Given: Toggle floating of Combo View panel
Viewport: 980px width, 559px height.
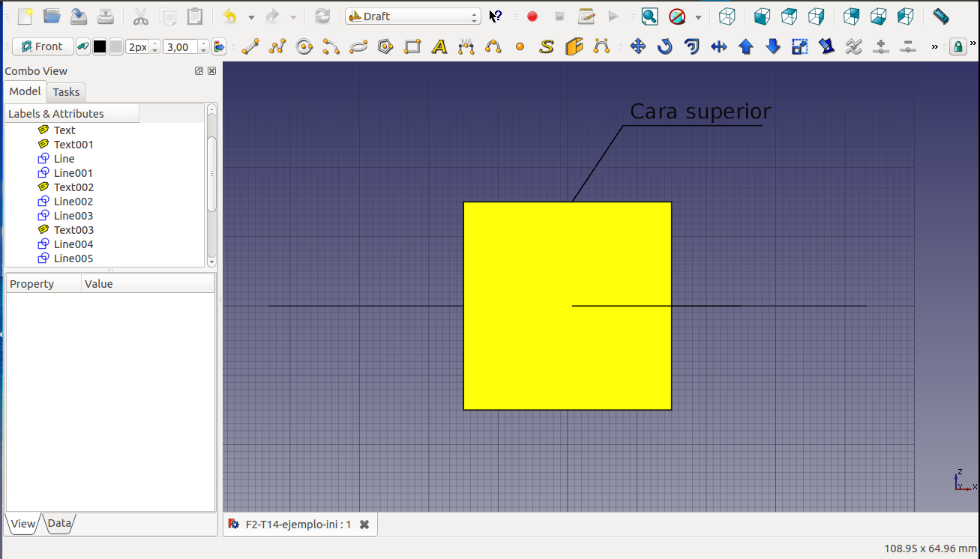Looking at the screenshot, I should point(199,71).
